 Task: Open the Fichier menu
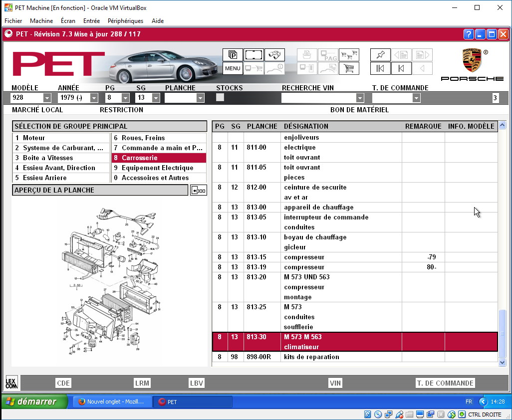coord(13,21)
